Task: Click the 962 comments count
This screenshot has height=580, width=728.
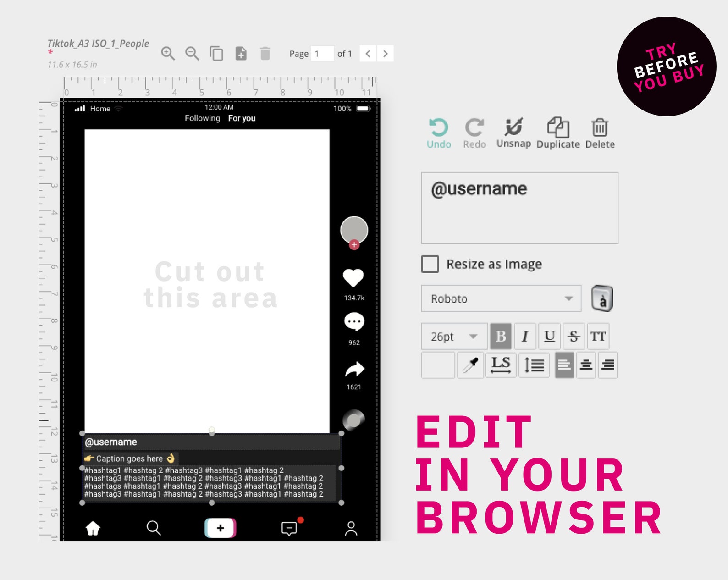Action: pyautogui.click(x=354, y=343)
